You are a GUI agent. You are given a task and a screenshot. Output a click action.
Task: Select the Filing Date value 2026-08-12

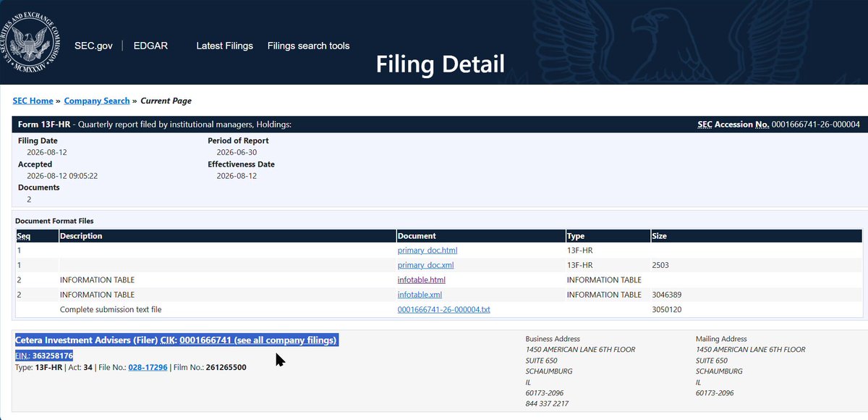[x=48, y=153]
